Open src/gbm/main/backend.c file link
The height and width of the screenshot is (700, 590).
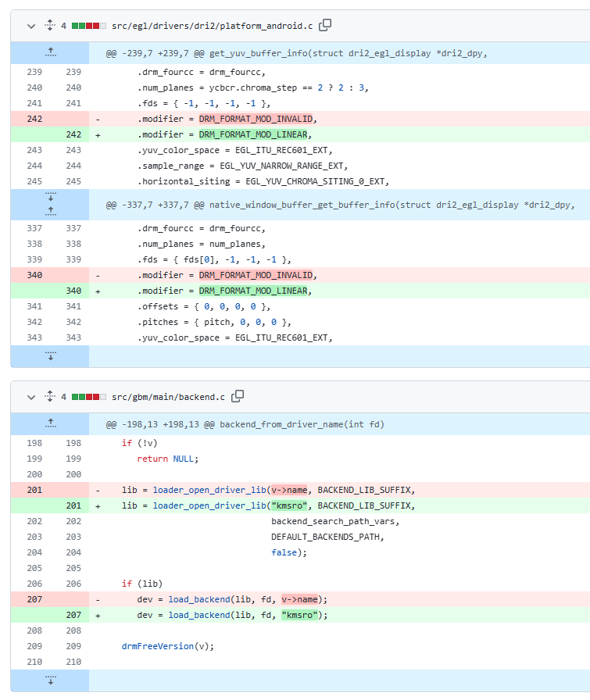(x=168, y=397)
